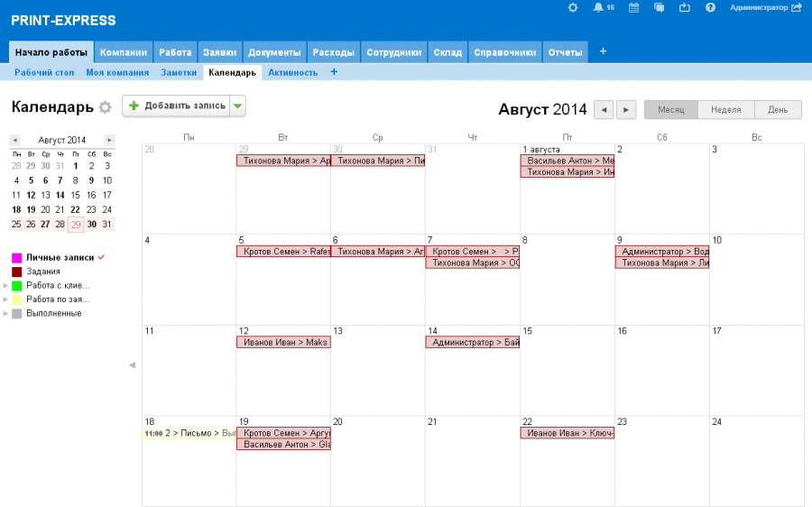The image size is (812, 507).
Task: Switch to the Активность sub-tab
Action: pyautogui.click(x=292, y=72)
